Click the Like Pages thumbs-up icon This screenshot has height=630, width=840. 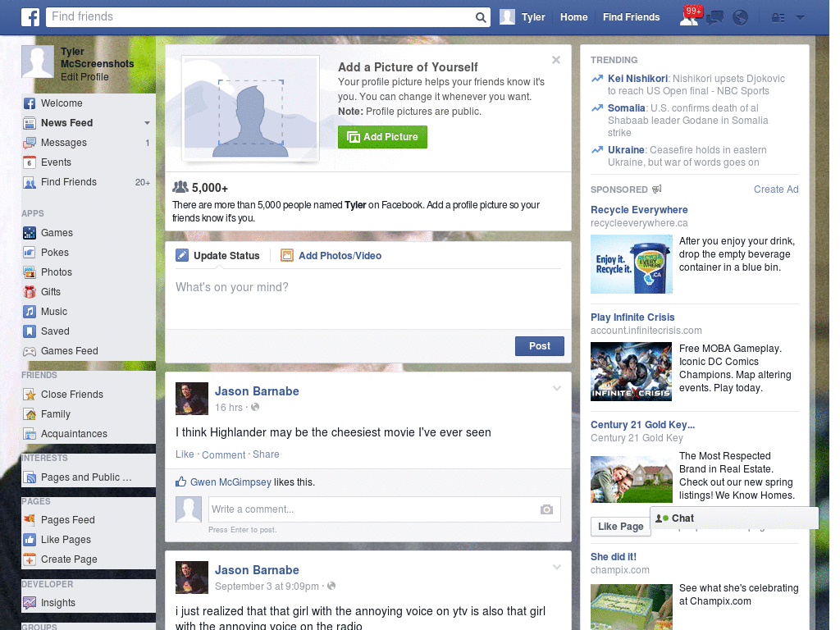click(30, 540)
